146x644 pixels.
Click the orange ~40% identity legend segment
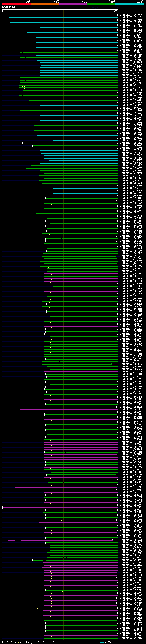45,4
